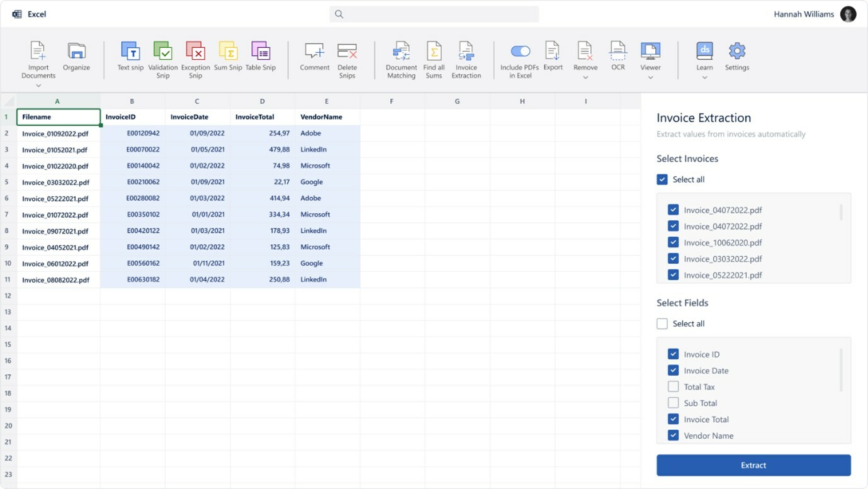The image size is (868, 489).
Task: Check Select all under Select Fields
Action: pos(662,323)
